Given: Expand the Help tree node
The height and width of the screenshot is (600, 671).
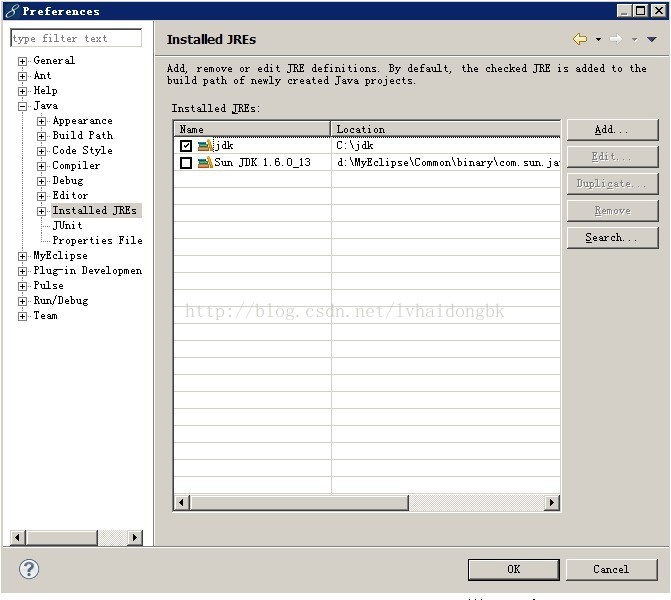Looking at the screenshot, I should [22, 91].
